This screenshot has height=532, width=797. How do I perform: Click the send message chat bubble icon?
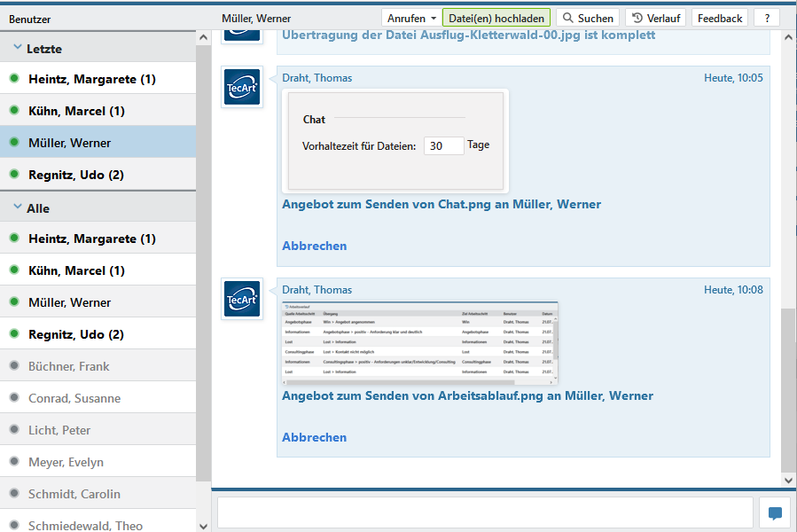(775, 512)
